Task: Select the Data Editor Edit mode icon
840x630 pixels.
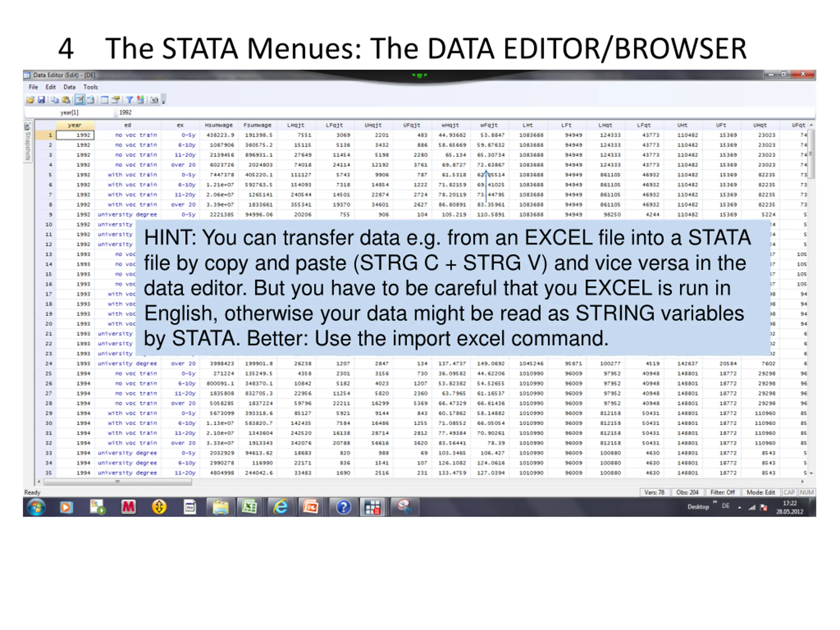Action: pos(79,100)
